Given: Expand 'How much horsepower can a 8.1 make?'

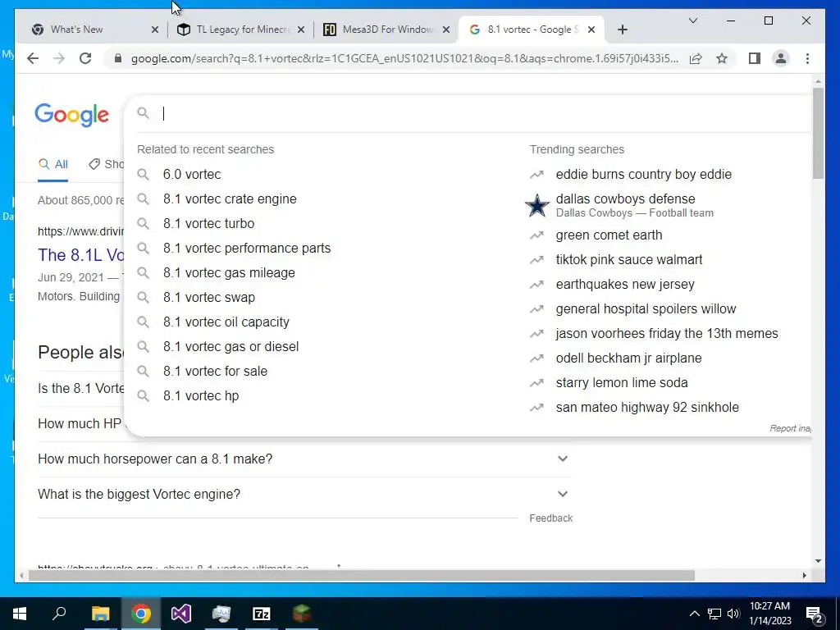Looking at the screenshot, I should pyautogui.click(x=304, y=459).
